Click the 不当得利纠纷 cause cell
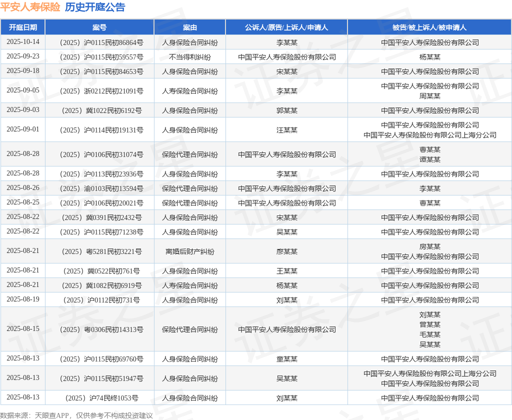Viewport: 512px width, 420px height. 189,57
